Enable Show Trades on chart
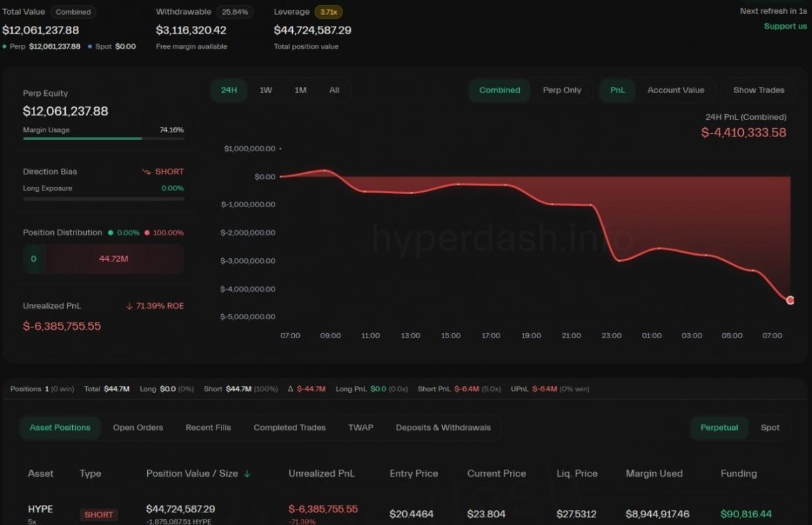The height and width of the screenshot is (525, 812). pos(759,90)
